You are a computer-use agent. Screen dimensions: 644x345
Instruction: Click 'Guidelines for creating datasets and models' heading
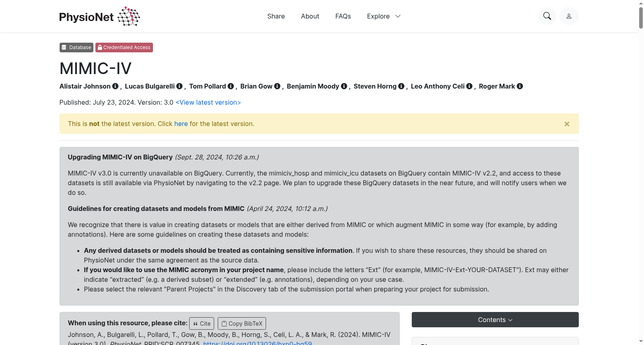point(156,209)
